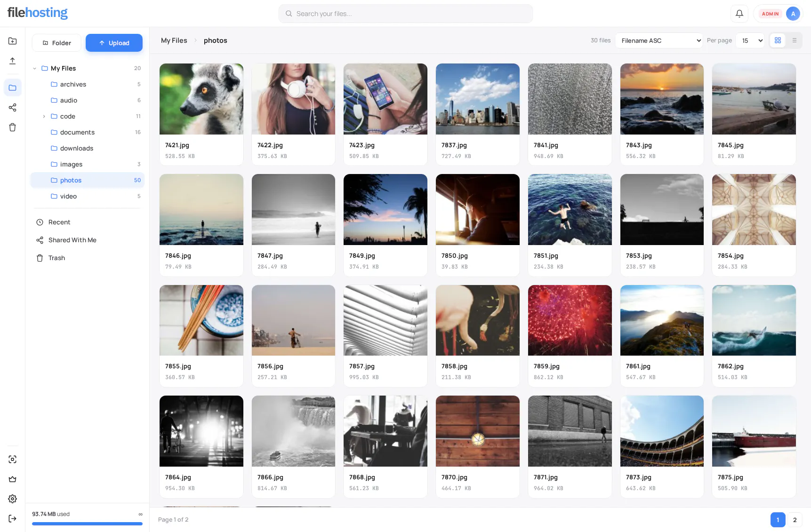Click the ADMIN badge

coord(770,14)
